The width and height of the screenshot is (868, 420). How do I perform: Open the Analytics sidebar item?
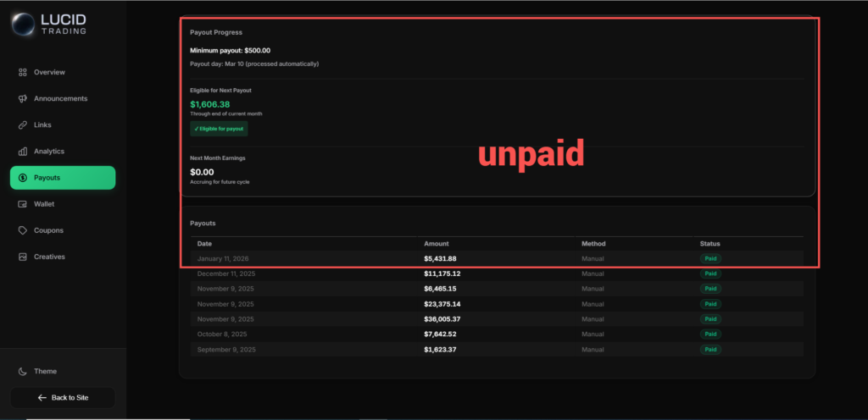click(x=49, y=152)
